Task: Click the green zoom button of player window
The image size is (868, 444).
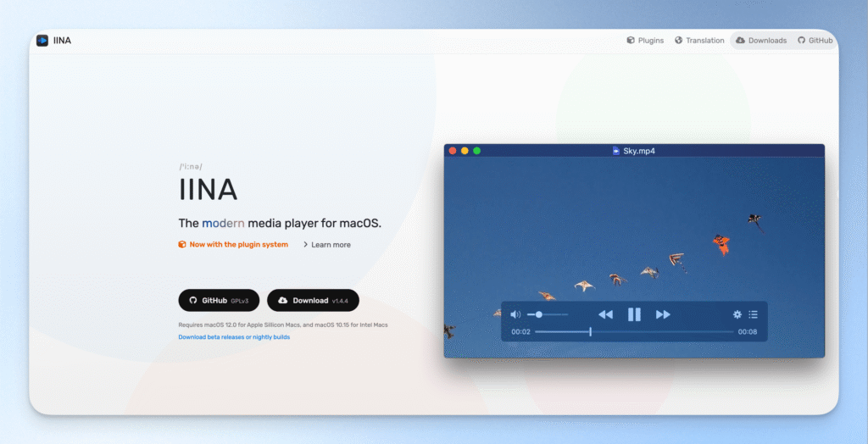Action: point(476,151)
